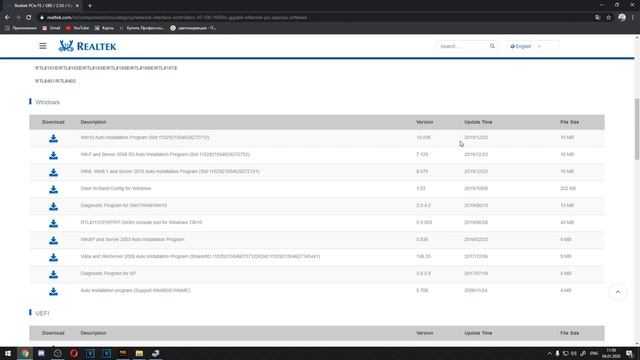Bookmark this page with star icon
The width and height of the screenshot is (640, 360).
coord(609,18)
